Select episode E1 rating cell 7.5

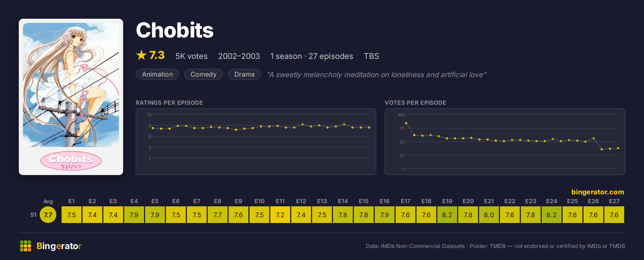(71, 215)
